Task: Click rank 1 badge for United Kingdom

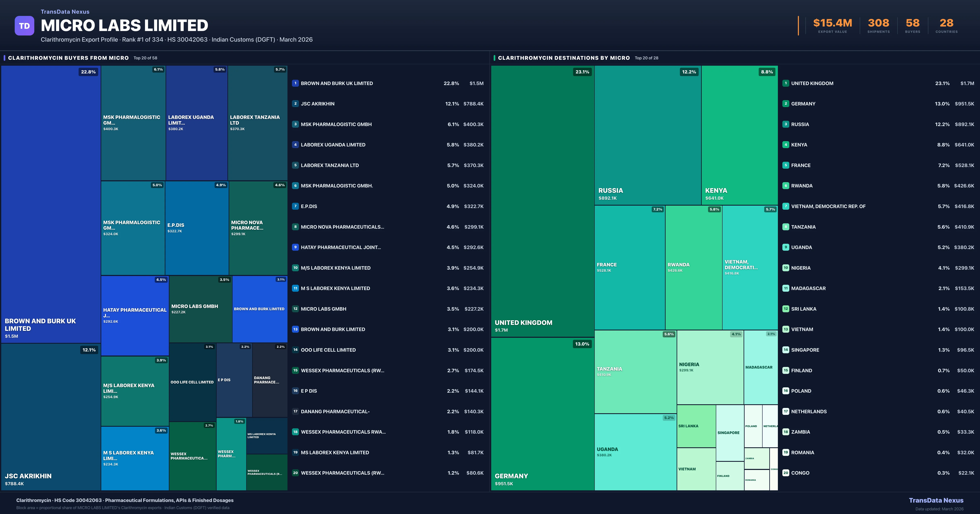Action: 786,83
